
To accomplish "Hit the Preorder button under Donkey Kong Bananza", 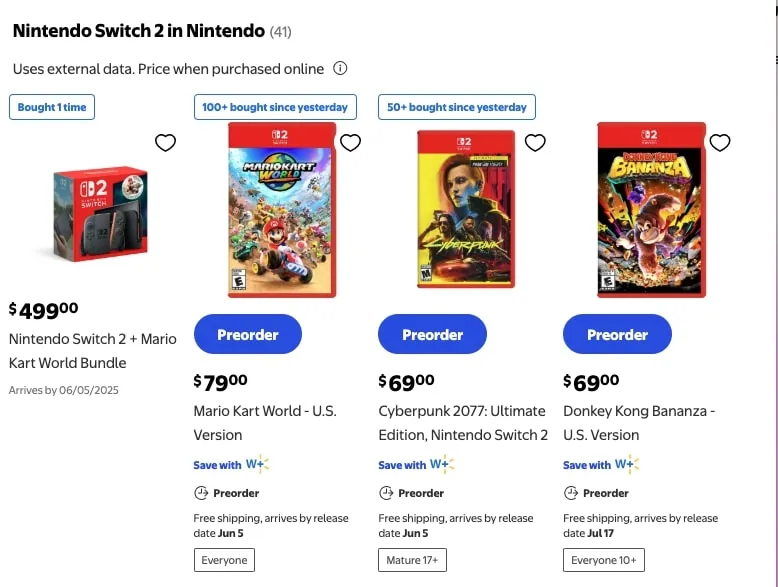I will pyautogui.click(x=617, y=334).
